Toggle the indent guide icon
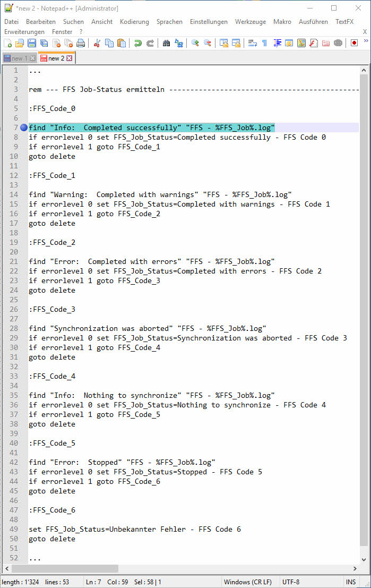This screenshot has height=588, width=371. tap(277, 43)
